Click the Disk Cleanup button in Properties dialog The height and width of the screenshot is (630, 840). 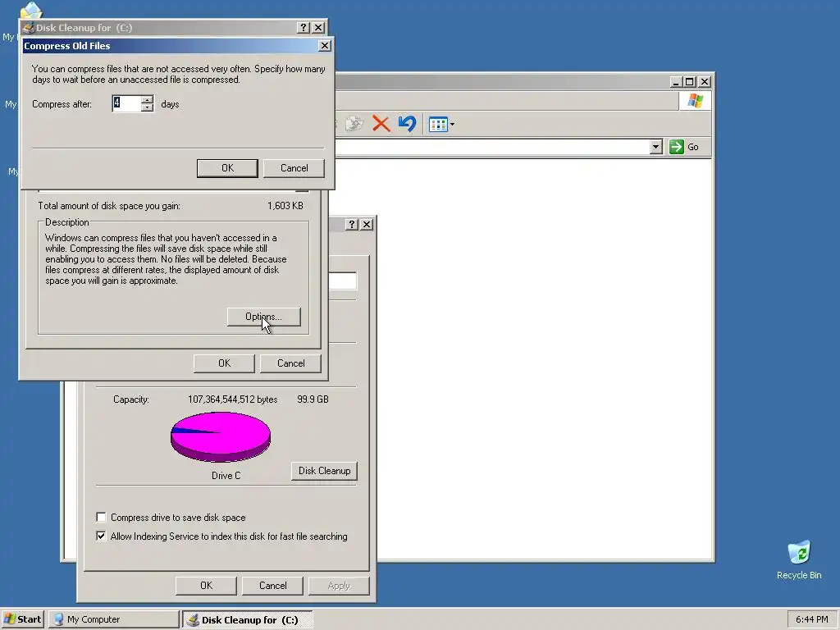click(x=324, y=471)
